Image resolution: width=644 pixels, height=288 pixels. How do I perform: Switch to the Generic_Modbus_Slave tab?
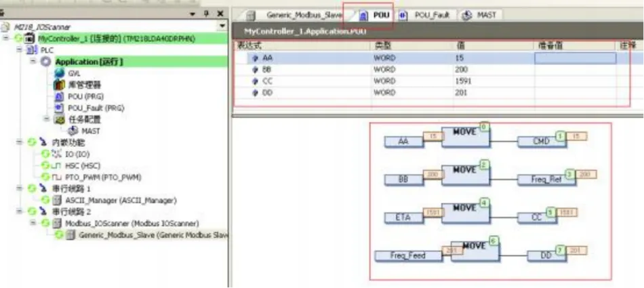[x=299, y=14]
